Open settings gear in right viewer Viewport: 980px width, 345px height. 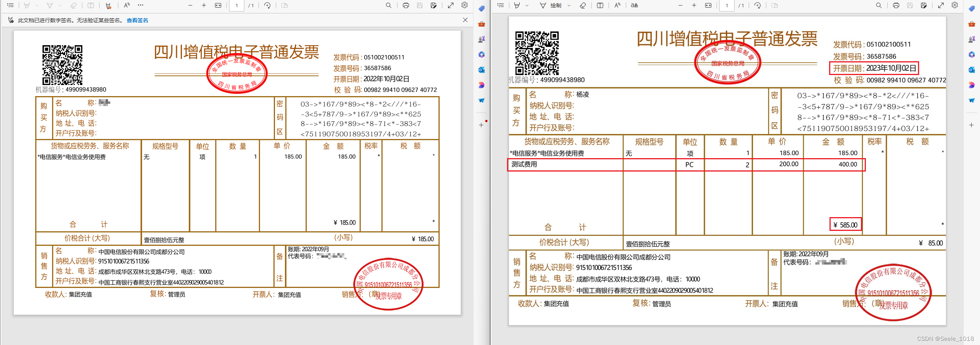[955, 5]
